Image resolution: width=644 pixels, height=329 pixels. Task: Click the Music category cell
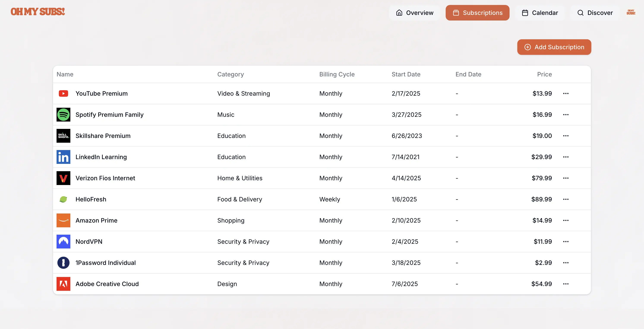click(x=226, y=114)
